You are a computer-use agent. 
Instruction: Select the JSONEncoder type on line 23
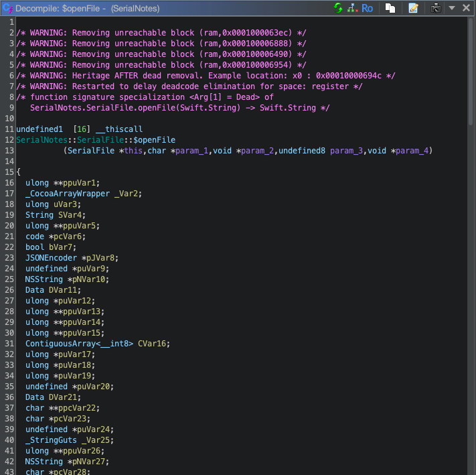(52, 257)
